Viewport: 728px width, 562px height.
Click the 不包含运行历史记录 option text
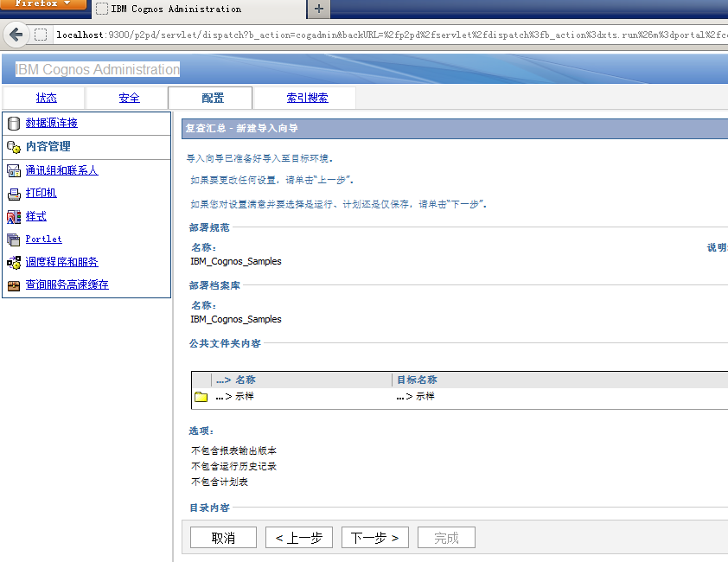pos(234,466)
